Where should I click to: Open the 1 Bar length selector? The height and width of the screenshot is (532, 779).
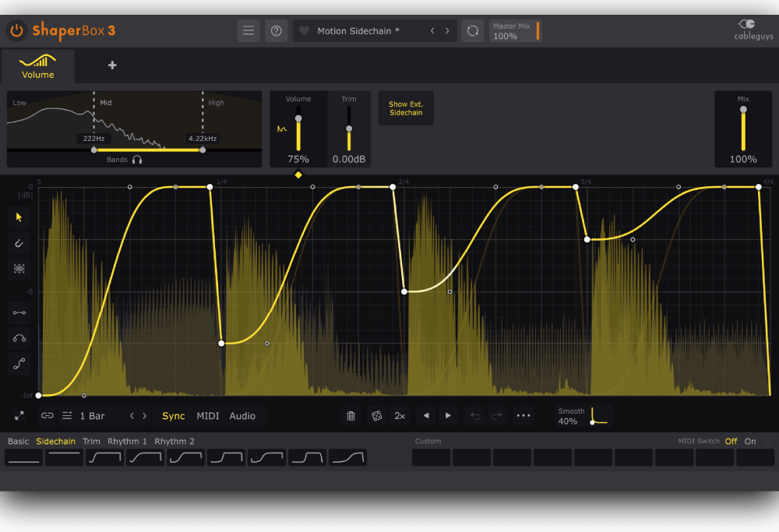coord(93,416)
